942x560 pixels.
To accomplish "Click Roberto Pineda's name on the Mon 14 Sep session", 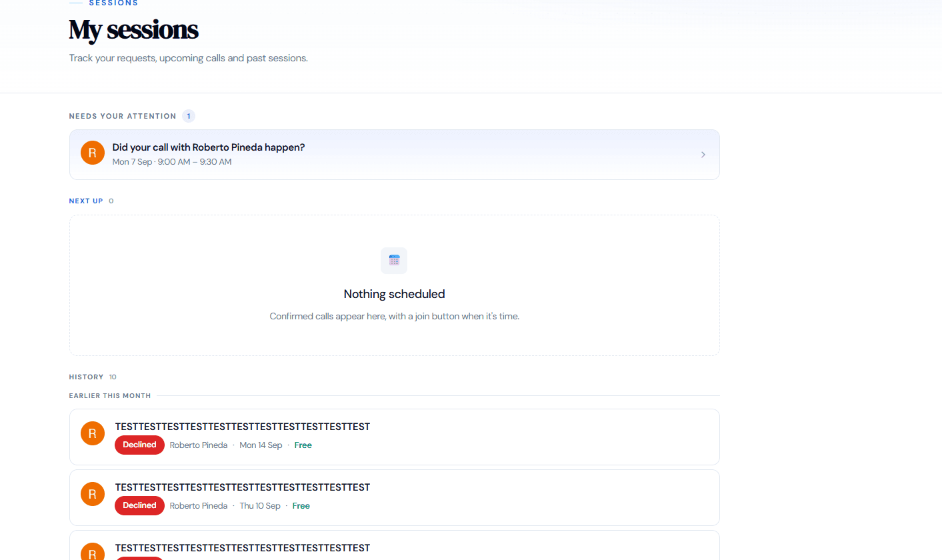I will coord(199,445).
